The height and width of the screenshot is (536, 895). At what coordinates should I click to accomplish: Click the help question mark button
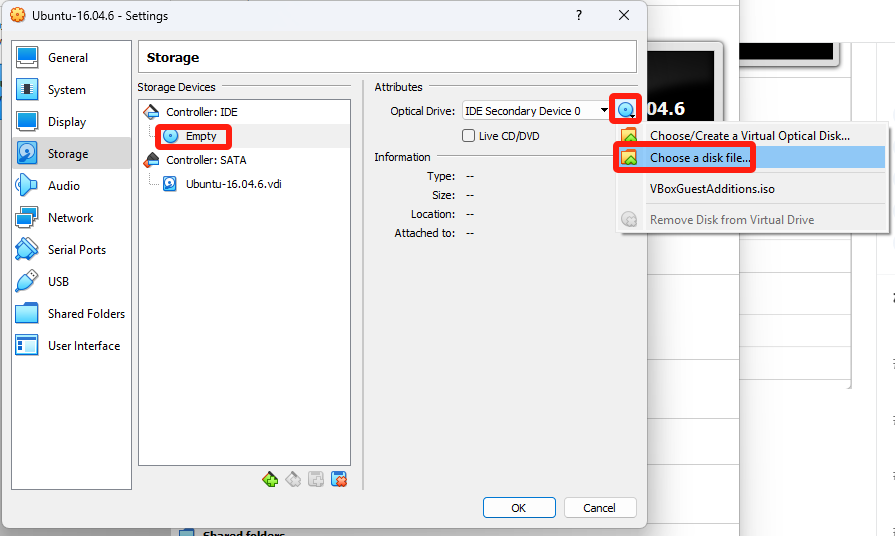pos(579,15)
